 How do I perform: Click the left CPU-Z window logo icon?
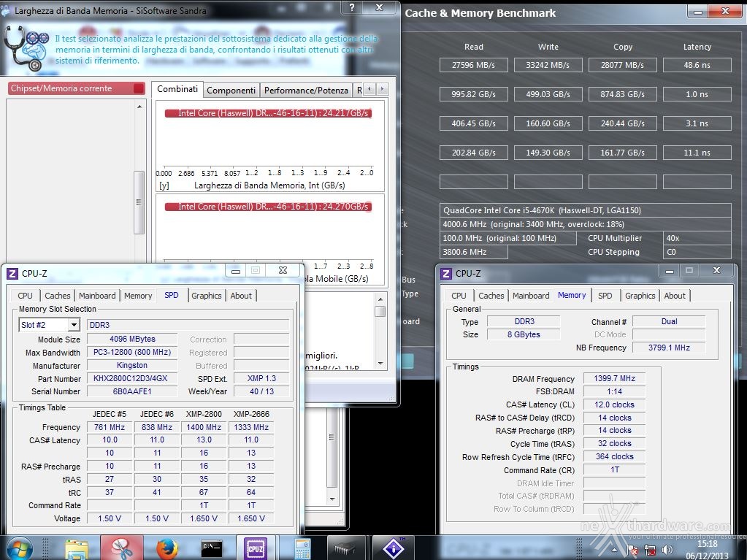tap(12, 273)
